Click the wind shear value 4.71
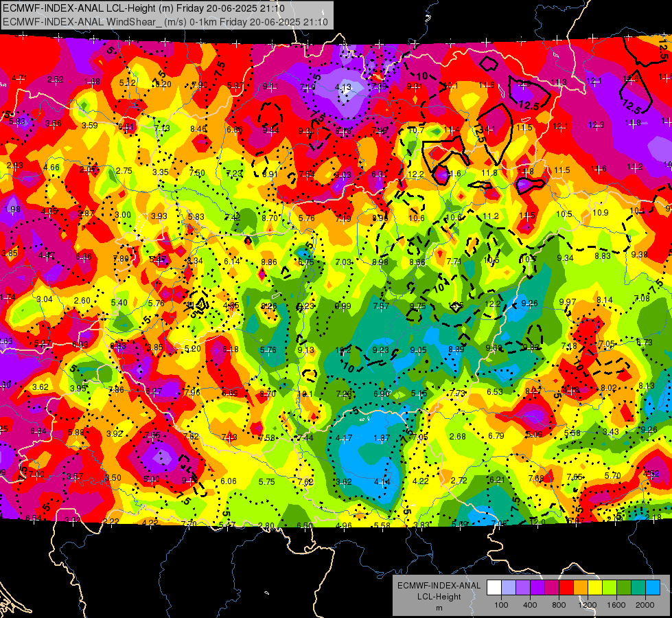 click(x=19, y=78)
